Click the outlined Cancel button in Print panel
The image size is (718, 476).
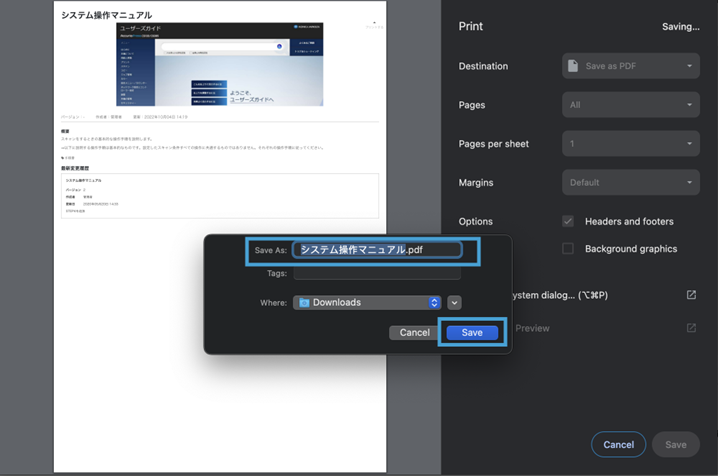coord(618,444)
